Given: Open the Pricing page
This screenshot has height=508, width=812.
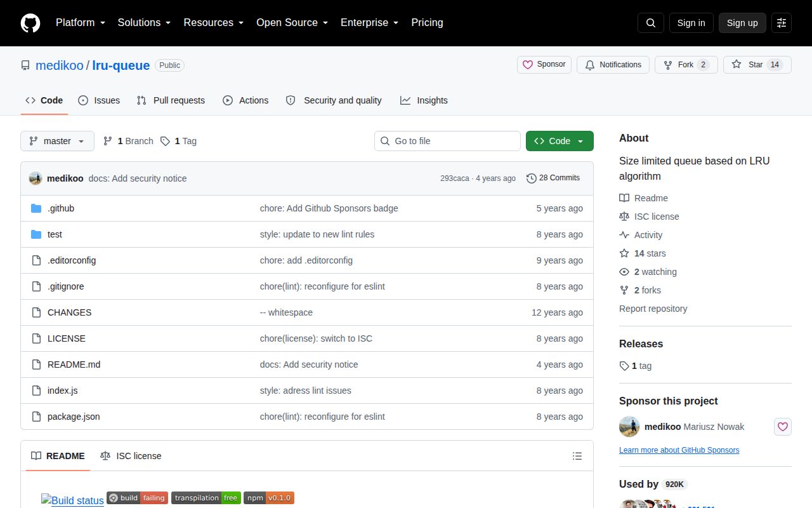Looking at the screenshot, I should click(427, 23).
